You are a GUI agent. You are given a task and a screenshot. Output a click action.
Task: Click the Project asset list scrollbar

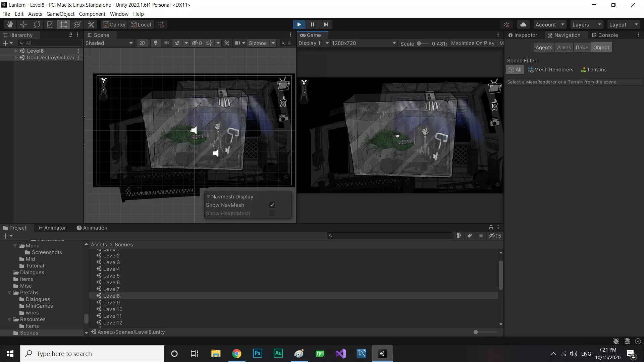coord(501,275)
